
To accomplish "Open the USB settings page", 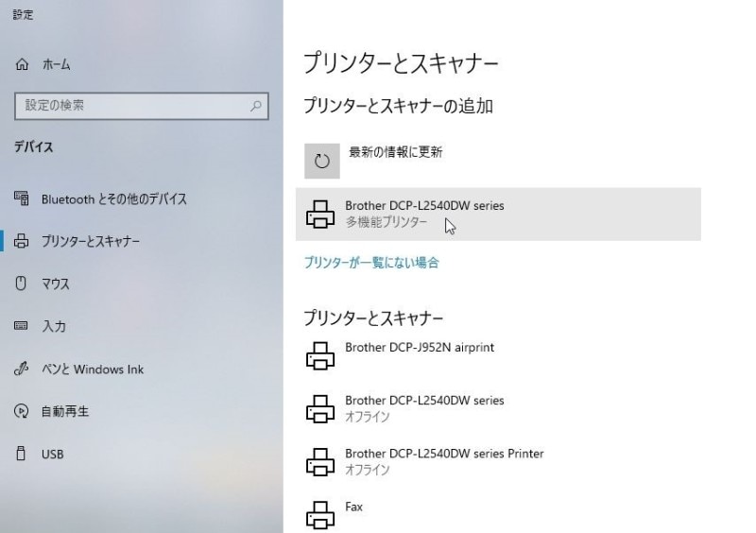I will [53, 455].
